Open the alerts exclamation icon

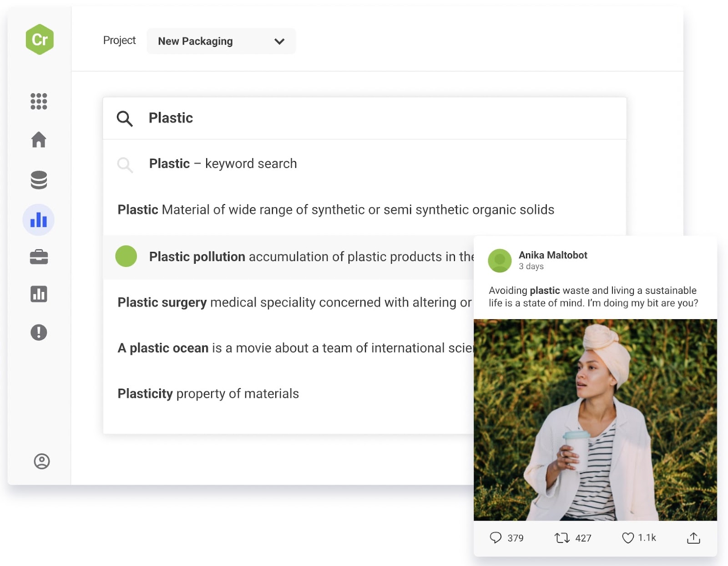point(39,332)
